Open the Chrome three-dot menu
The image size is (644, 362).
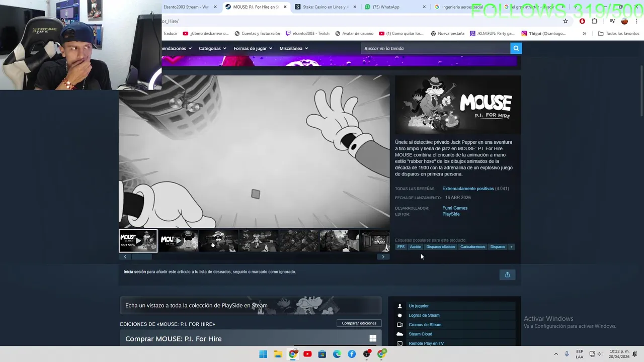click(x=637, y=21)
